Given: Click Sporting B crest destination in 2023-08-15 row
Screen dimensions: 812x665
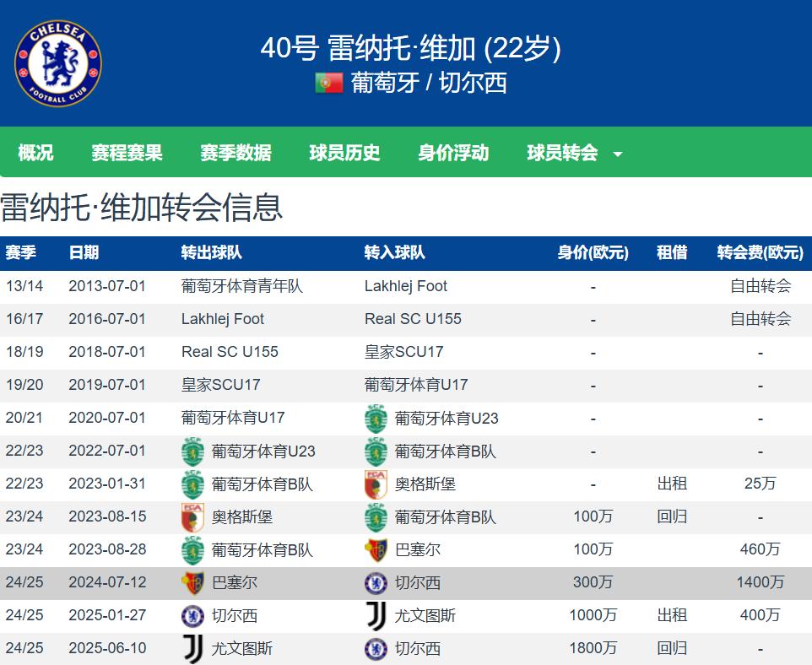Looking at the screenshot, I should click(x=376, y=517).
